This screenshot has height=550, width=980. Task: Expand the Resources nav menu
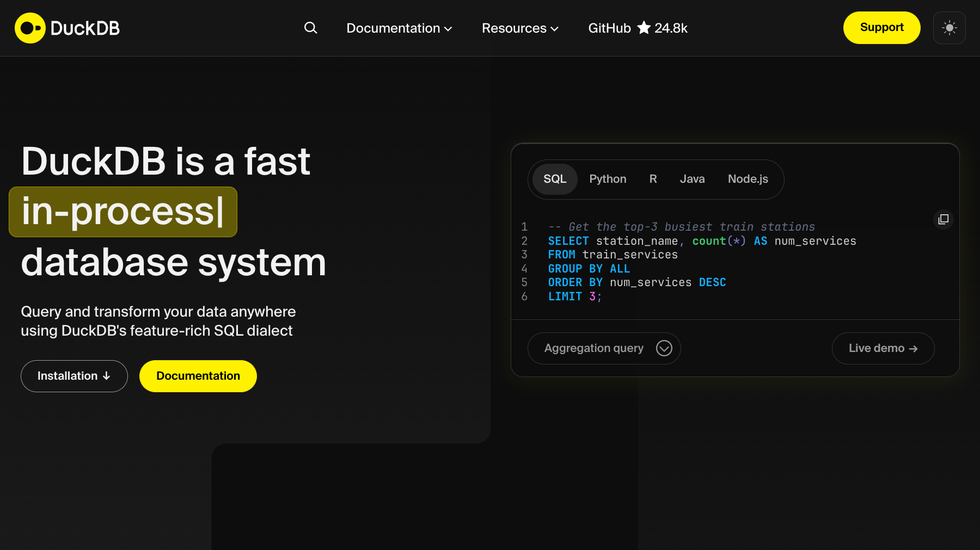(520, 28)
